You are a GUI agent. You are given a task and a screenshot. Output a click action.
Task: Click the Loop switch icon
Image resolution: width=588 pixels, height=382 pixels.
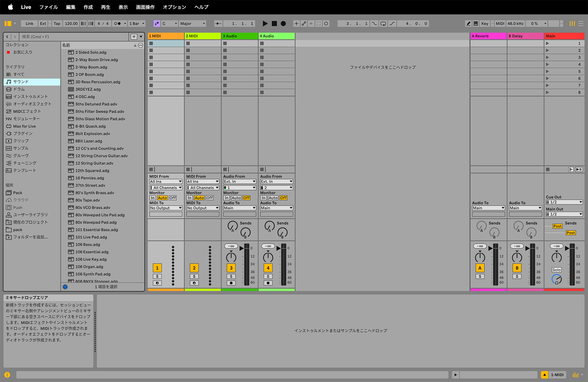point(383,24)
